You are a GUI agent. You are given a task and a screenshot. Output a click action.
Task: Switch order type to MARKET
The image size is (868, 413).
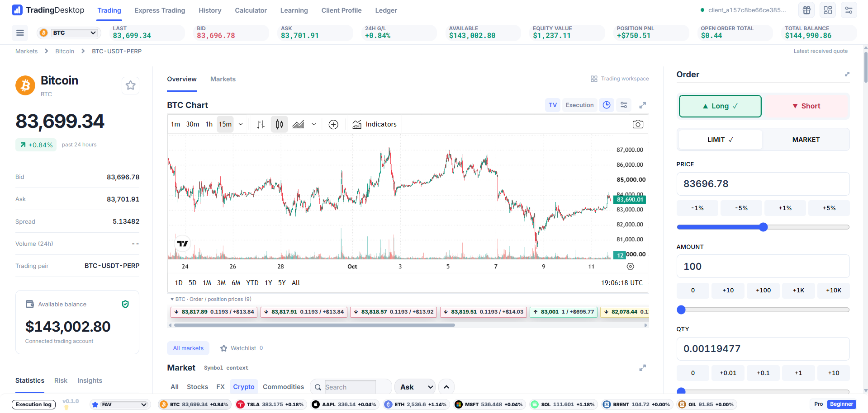tap(806, 140)
